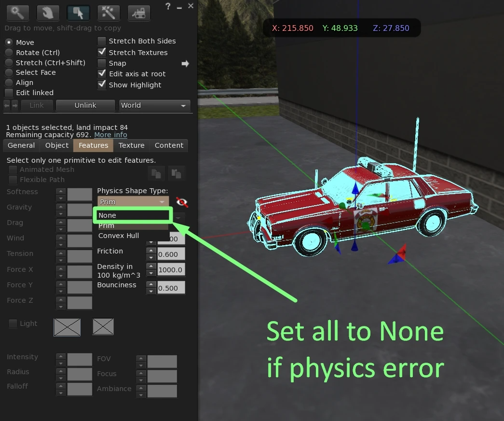The width and height of the screenshot is (504, 421).
Task: Click the physics shape eye icon
Action: tap(182, 202)
